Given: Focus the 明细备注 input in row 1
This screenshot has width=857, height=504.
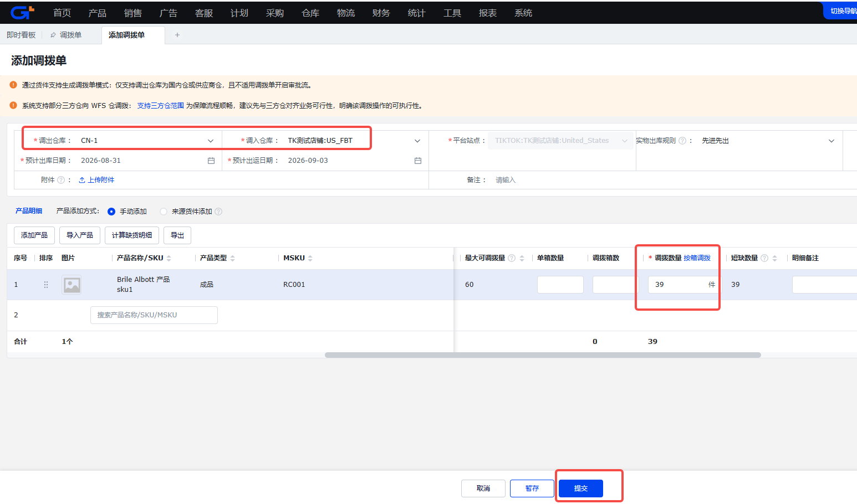Looking at the screenshot, I should pos(824,285).
